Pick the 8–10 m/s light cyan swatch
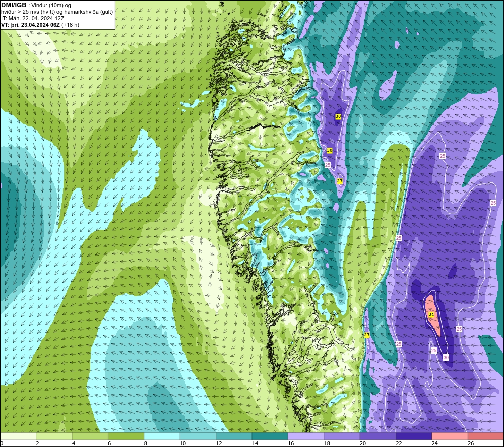This screenshot has width=504, height=447. pyautogui.click(x=162, y=436)
